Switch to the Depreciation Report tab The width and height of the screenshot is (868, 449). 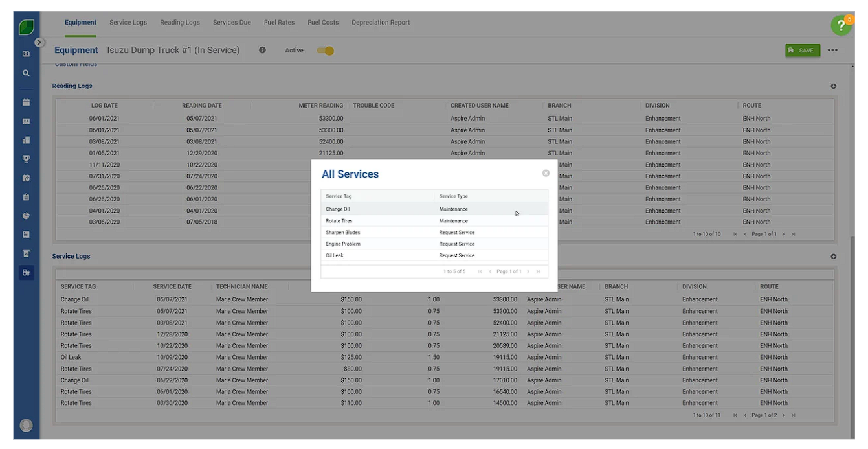pyautogui.click(x=381, y=23)
